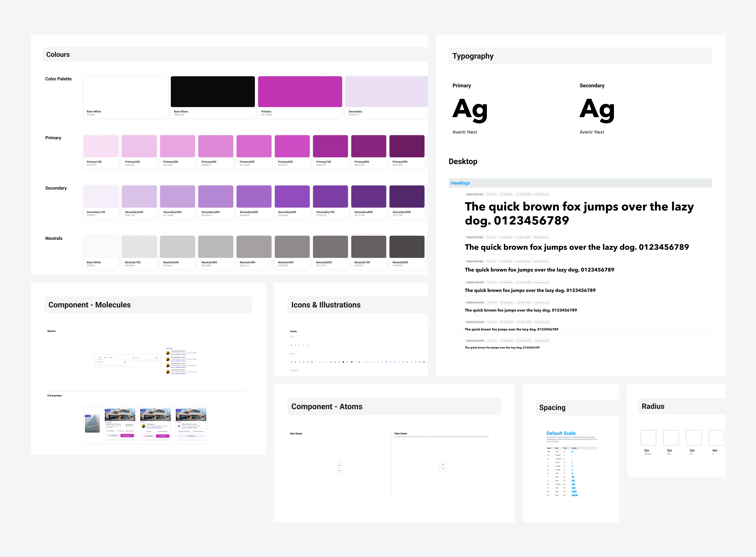Image resolution: width=756 pixels, height=557 pixels.
Task: Select the Primary600 colour swatch
Action: 292,146
